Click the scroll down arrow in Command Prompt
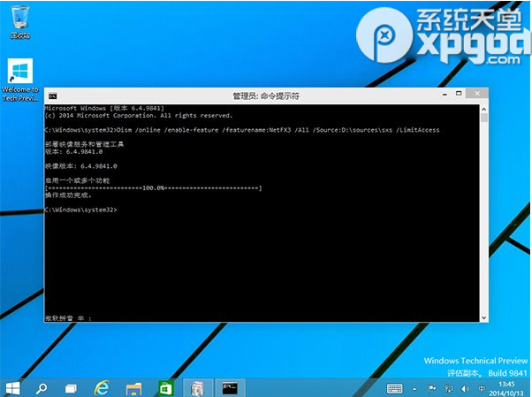Viewport: 532px width, 397px height. [x=483, y=317]
